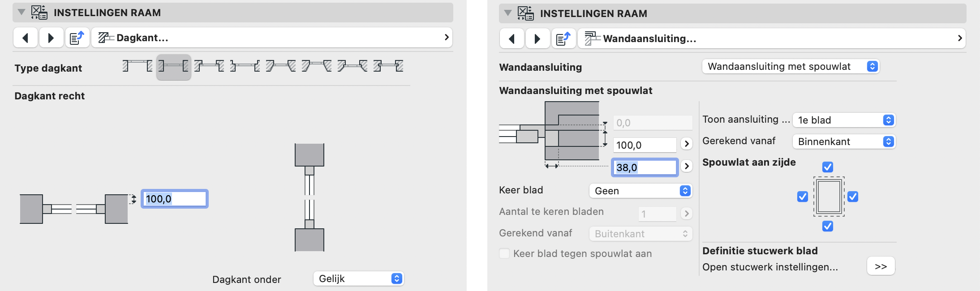980x291 pixels.
Task: Open Toon aansluiting 1e blad dropdown
Action: click(x=844, y=120)
